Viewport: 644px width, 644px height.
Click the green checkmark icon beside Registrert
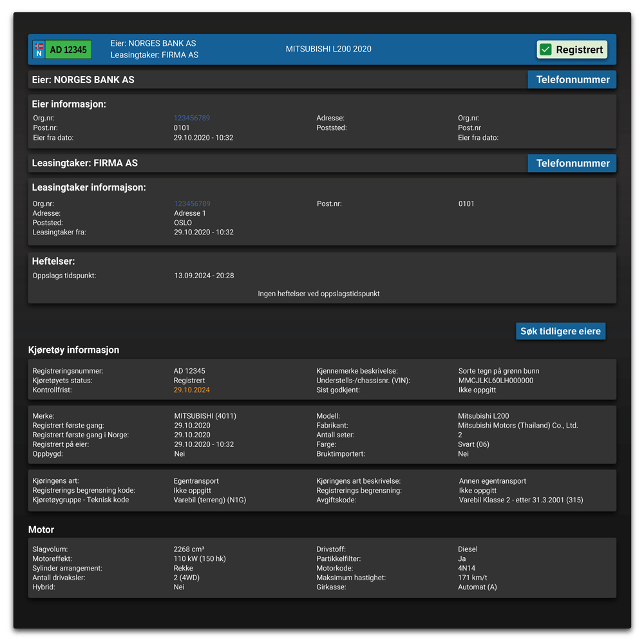coord(545,50)
